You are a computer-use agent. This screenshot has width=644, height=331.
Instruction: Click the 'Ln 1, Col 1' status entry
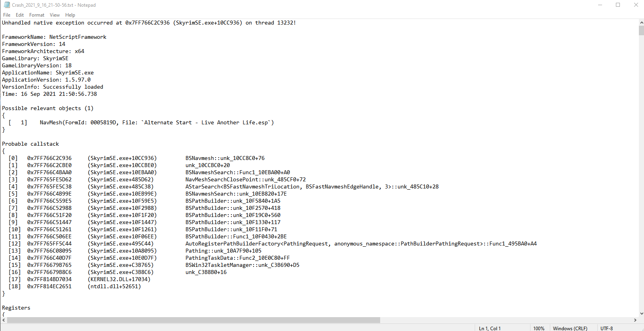490,328
